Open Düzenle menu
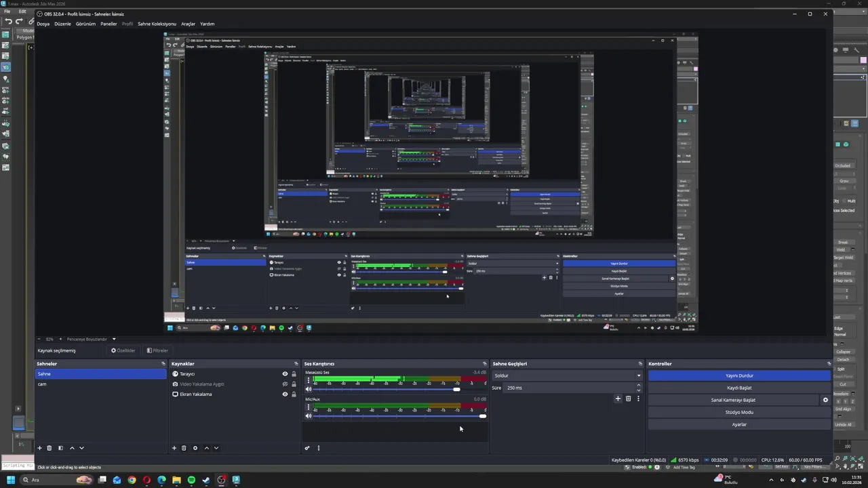Viewport: 868px width, 488px height. pyautogui.click(x=62, y=24)
